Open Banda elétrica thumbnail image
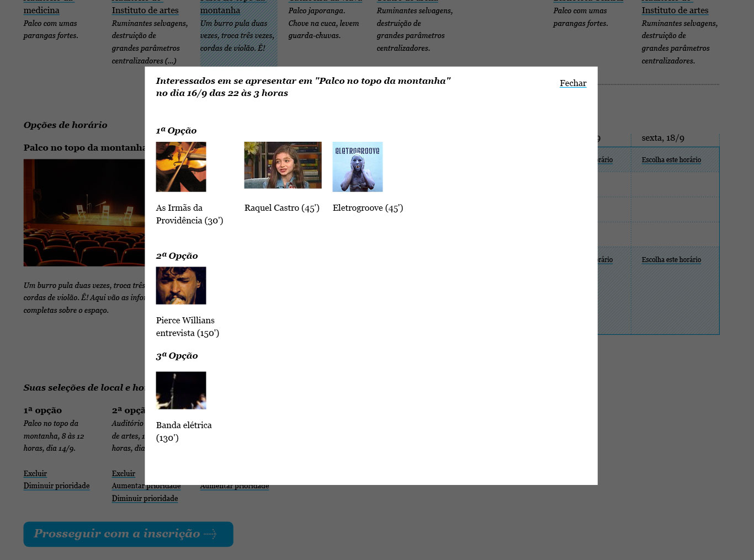The image size is (754, 560). pos(181,391)
